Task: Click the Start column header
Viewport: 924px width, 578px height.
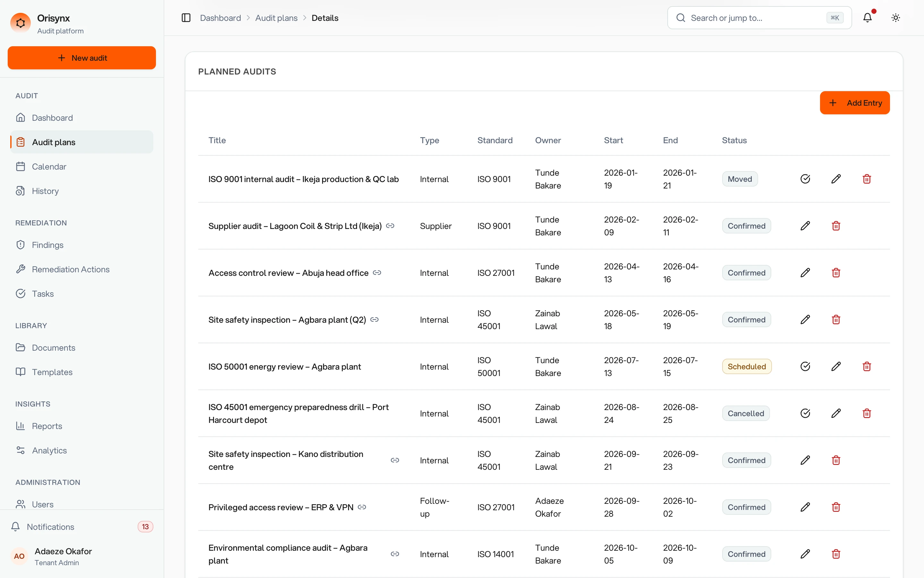Action: pos(613,140)
